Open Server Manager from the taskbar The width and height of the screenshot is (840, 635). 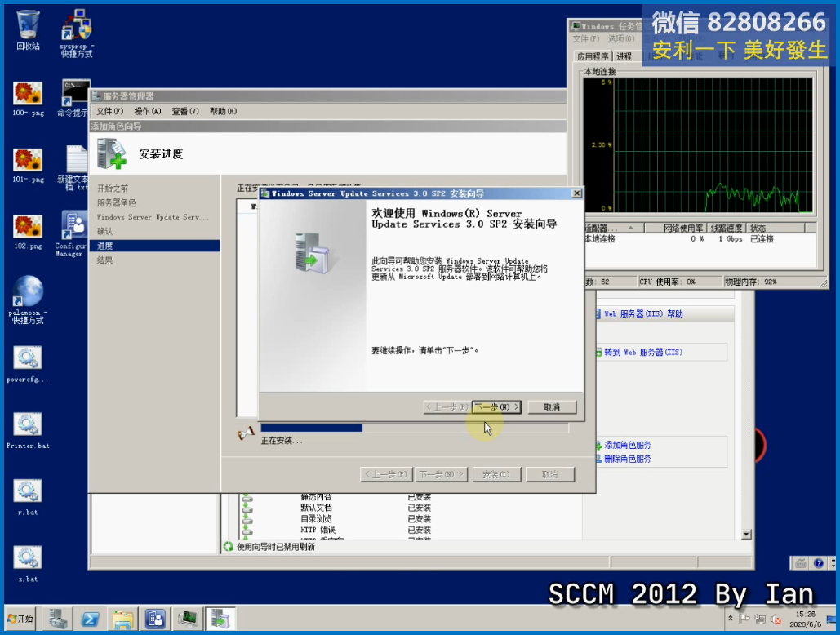(x=58, y=619)
